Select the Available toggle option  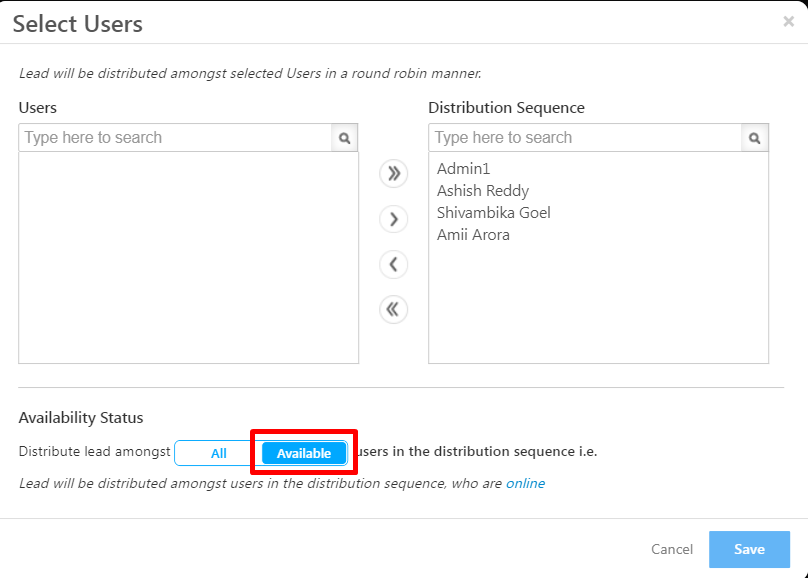[x=304, y=453]
